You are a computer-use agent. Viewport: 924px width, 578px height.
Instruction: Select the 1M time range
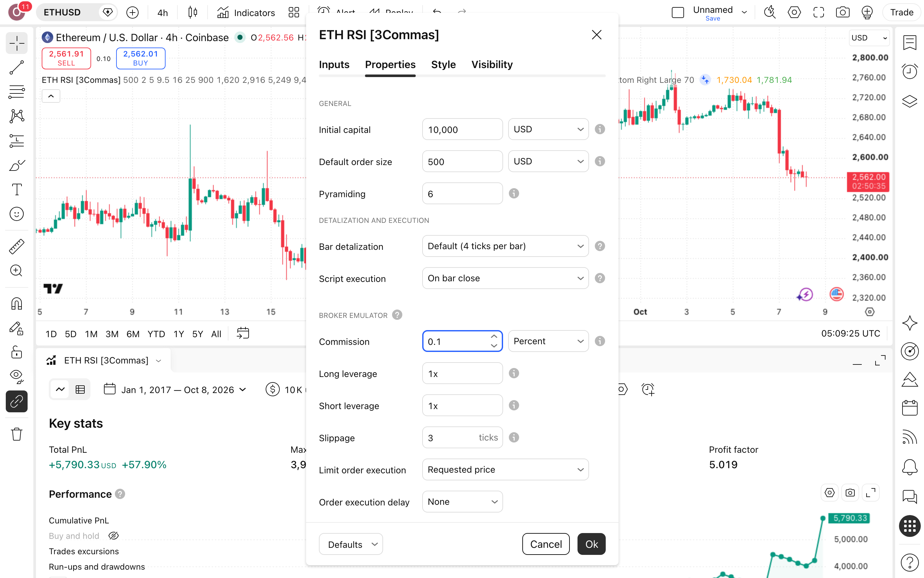tap(91, 334)
